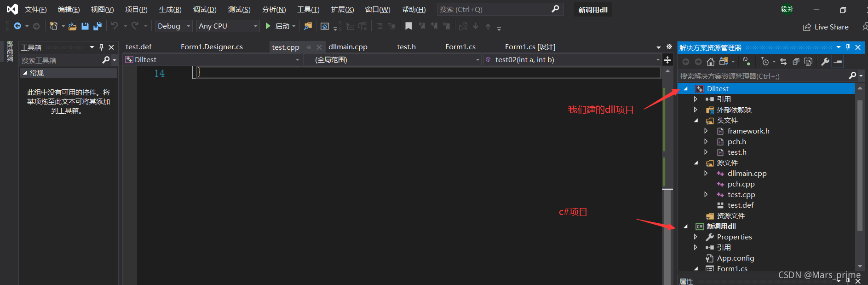Open the 生成(B) menu

(x=170, y=10)
